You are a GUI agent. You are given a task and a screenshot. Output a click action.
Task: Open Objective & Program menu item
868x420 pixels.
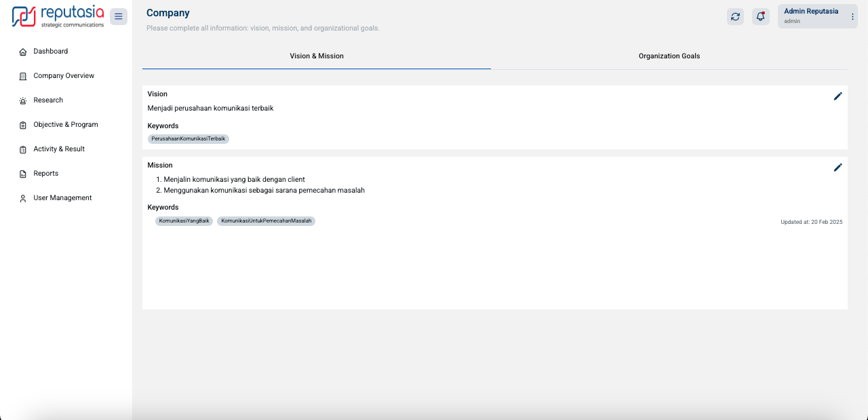(x=65, y=125)
